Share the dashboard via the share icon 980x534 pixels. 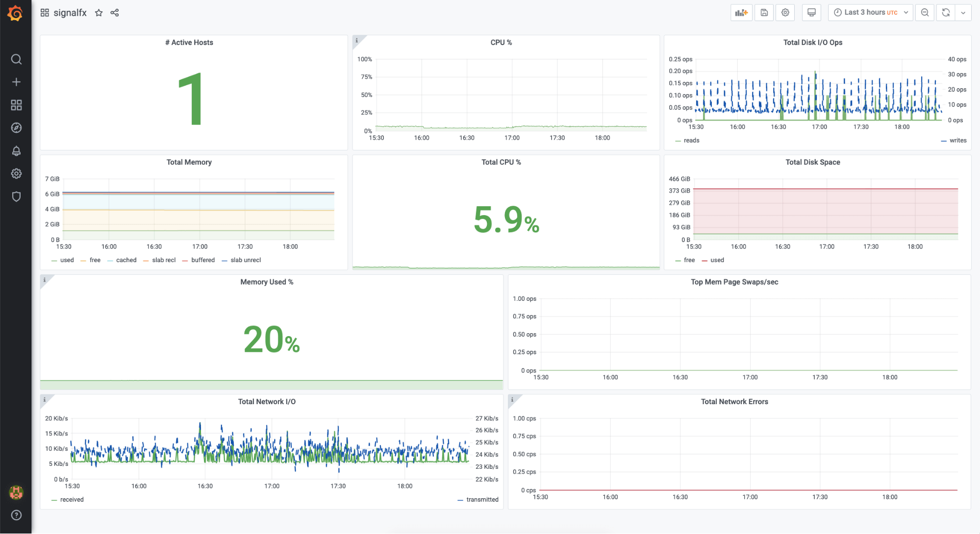(x=115, y=13)
